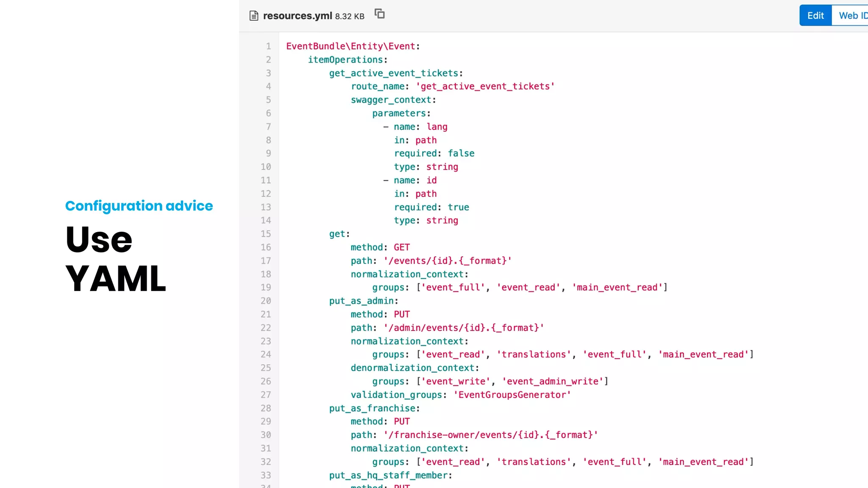Click 'main_event_read' on line 32
The image size is (868, 488).
(704, 462)
